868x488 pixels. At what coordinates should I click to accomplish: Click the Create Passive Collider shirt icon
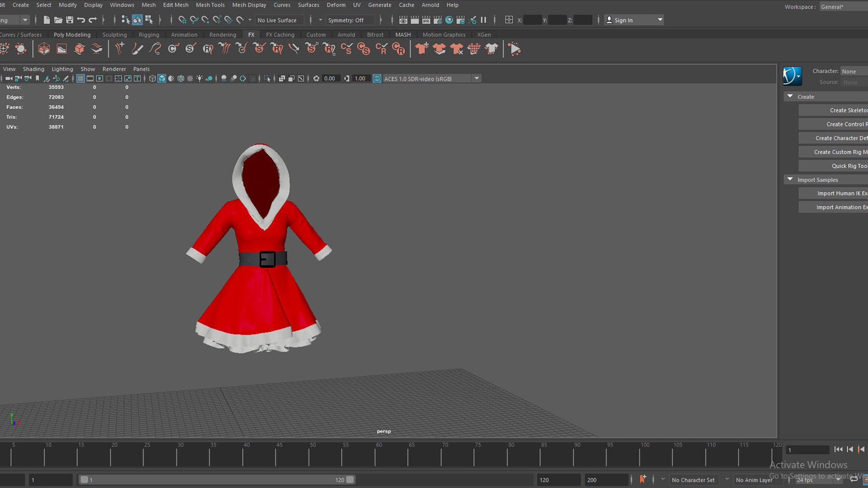[x=439, y=48]
